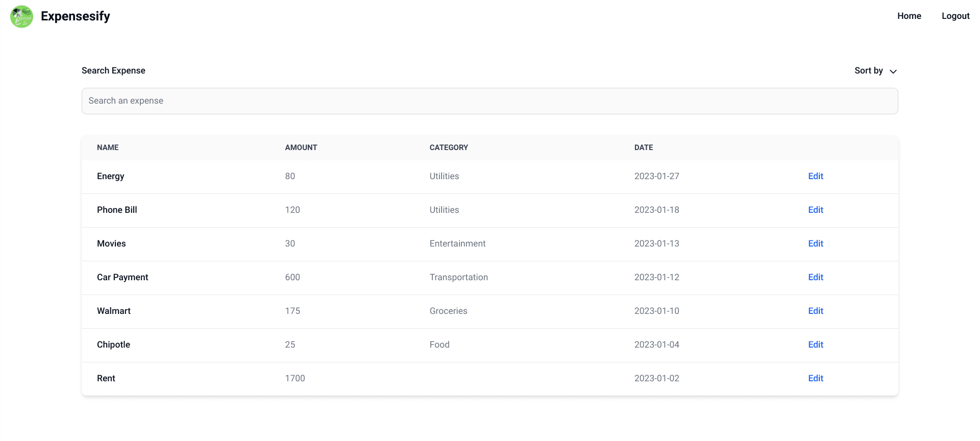Select the Movies expense name
Image resolution: width=980 pixels, height=441 pixels.
click(111, 243)
